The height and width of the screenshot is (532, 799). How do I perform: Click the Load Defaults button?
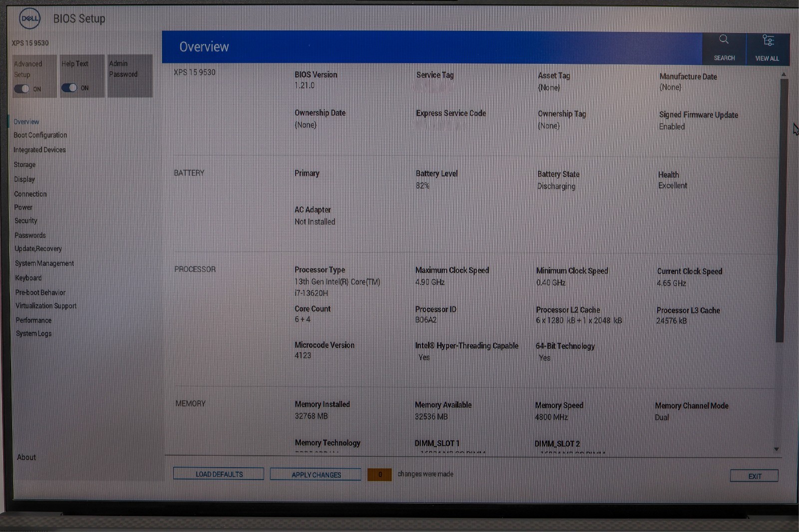coord(219,474)
